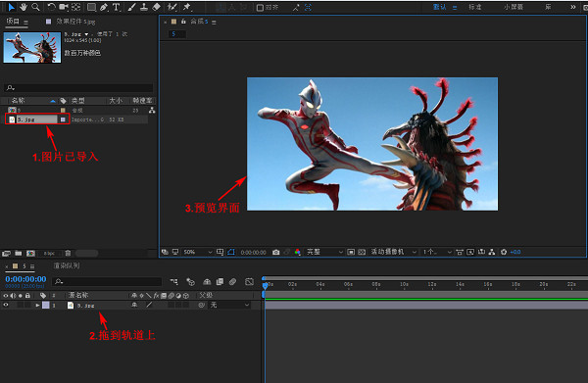This screenshot has height=383, width=588.
Task: Select the Pan Behind anchor point tool
Action: 76,7
